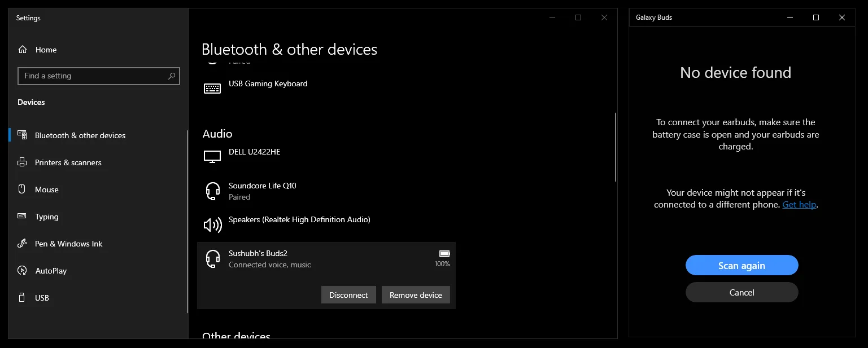Click the Bluetooth & other devices page title
Screen dimensions: 868x348
coord(289,49)
